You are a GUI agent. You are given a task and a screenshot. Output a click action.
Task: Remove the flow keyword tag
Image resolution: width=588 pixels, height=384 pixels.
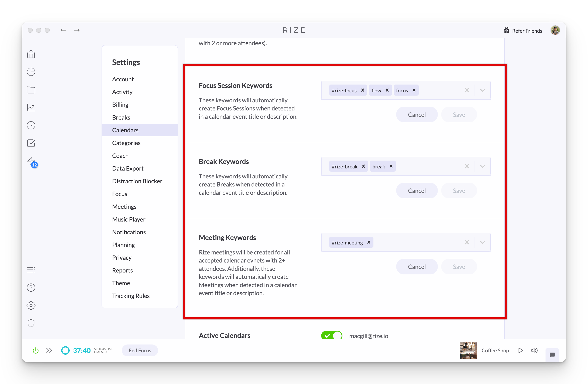(387, 90)
